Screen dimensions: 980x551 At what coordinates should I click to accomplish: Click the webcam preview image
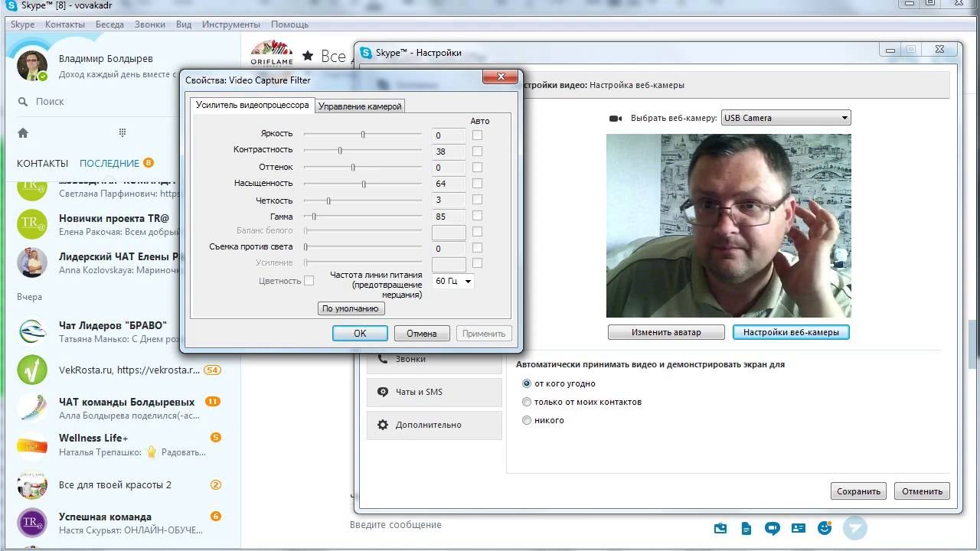(729, 226)
